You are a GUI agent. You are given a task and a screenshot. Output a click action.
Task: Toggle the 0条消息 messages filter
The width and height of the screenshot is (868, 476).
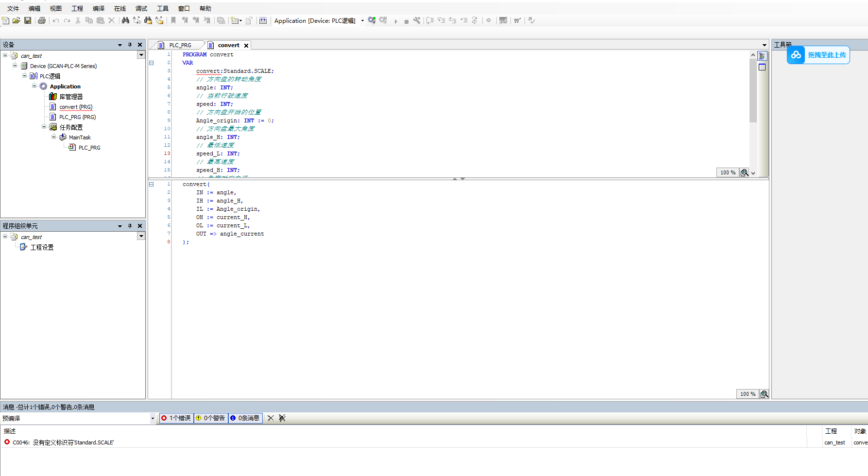pyautogui.click(x=245, y=418)
